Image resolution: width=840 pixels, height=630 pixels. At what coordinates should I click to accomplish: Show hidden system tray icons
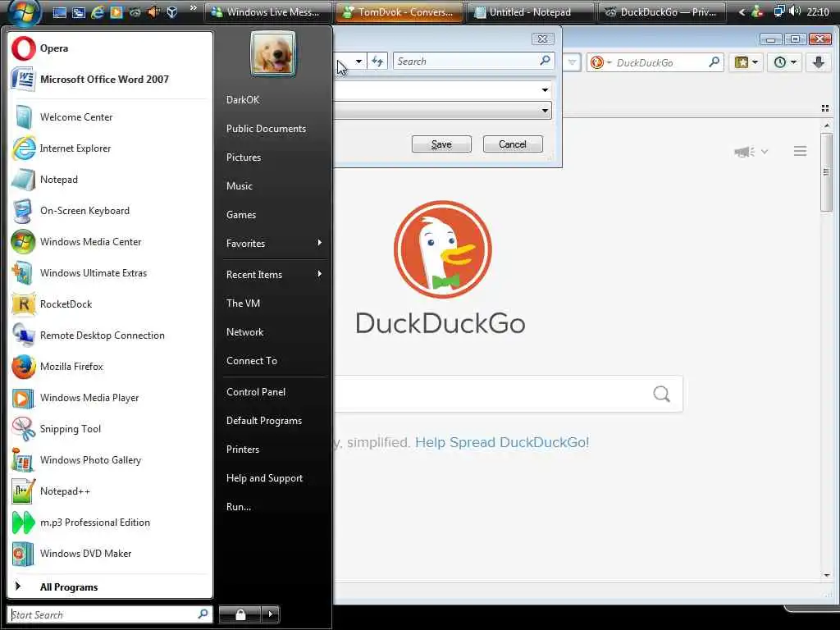pos(742,11)
